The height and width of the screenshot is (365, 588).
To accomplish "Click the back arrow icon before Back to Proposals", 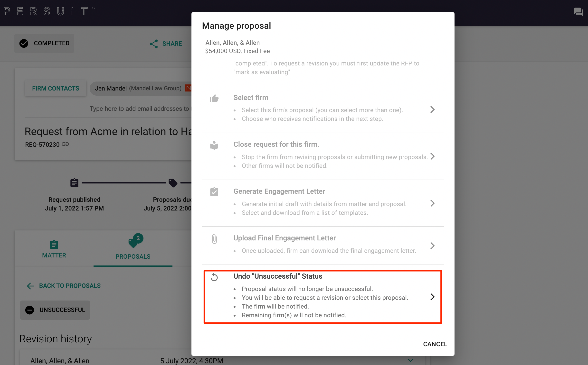I will tap(30, 286).
